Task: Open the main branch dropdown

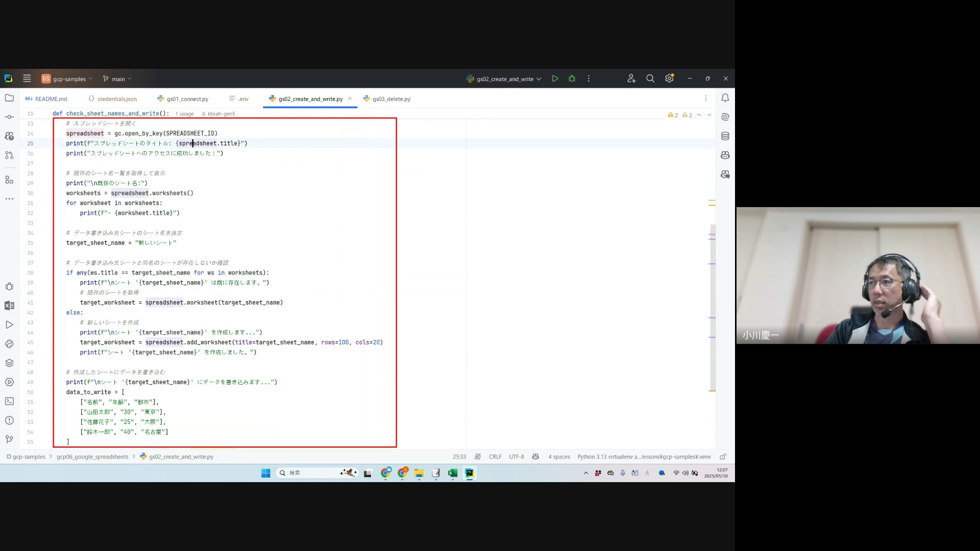Action: 118,79
